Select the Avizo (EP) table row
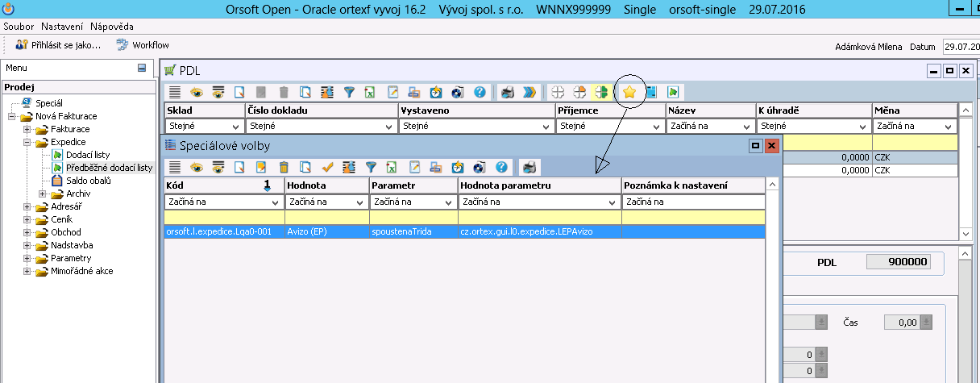This screenshot has height=383, width=980. pyautogui.click(x=322, y=231)
